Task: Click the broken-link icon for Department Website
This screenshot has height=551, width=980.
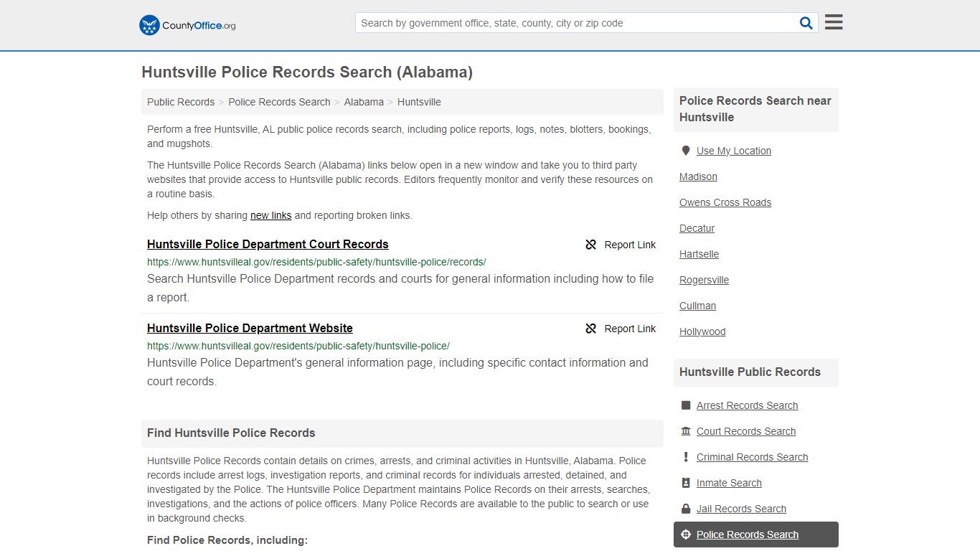Action: 591,329
